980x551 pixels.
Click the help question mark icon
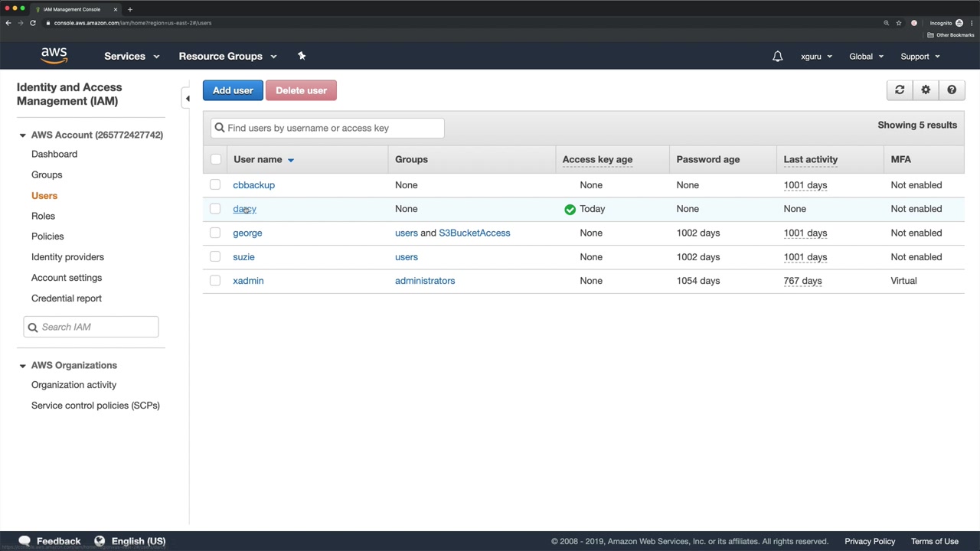(x=952, y=90)
